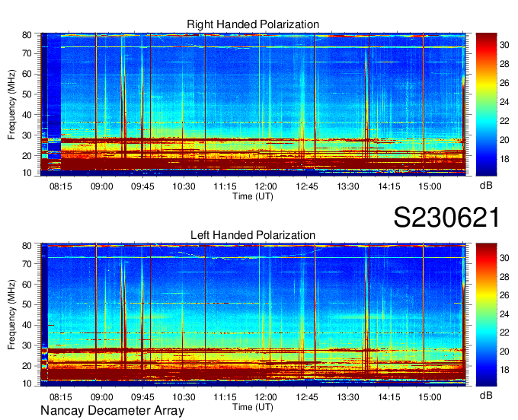Click "Frequency (MHz)" axis label of left-handed plot
Viewport: 518px width, 420px height.
(x=11, y=315)
